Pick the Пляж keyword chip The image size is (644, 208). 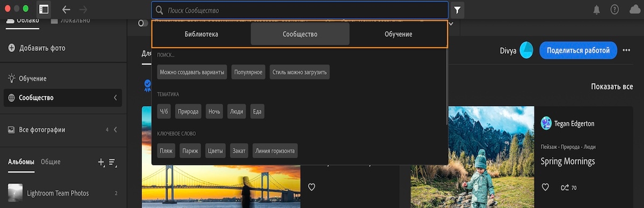pos(166,151)
